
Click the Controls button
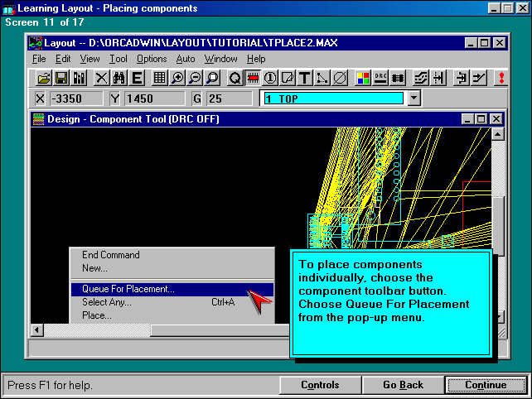pos(320,385)
